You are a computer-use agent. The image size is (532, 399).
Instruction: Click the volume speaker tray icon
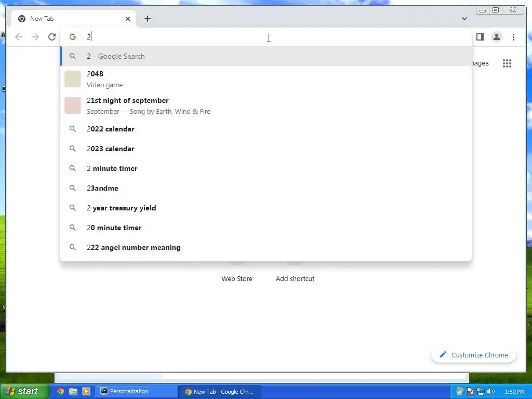(x=490, y=391)
